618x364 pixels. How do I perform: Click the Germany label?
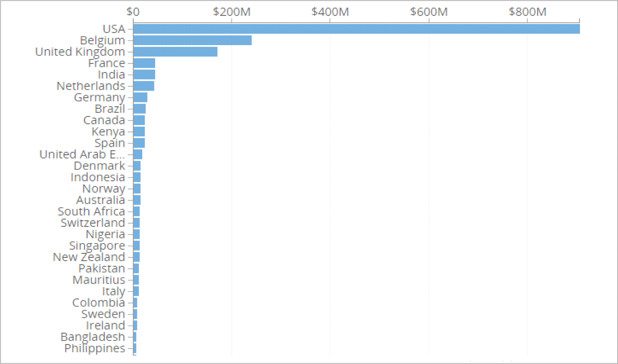(x=100, y=97)
